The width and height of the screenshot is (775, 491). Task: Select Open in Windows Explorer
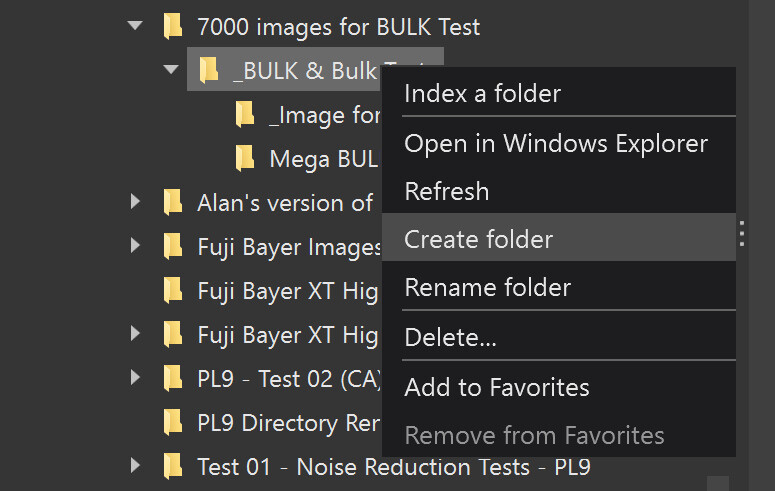pyautogui.click(x=555, y=143)
